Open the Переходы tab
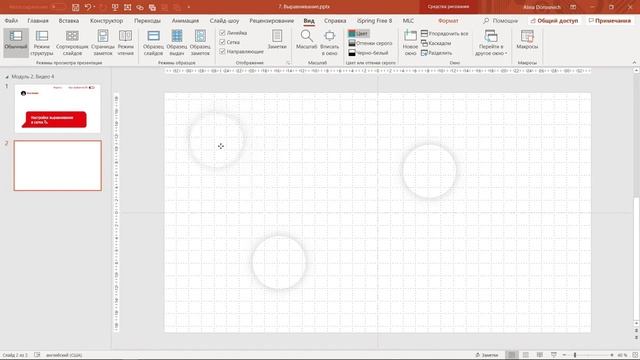Viewport: 640px width, 360px height. coord(147,20)
